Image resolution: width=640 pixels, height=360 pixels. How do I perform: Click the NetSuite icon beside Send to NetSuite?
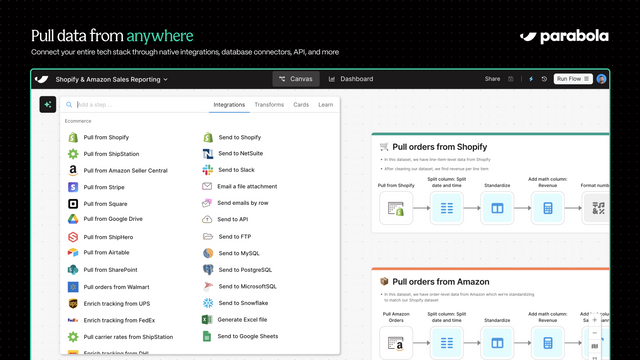point(208,153)
